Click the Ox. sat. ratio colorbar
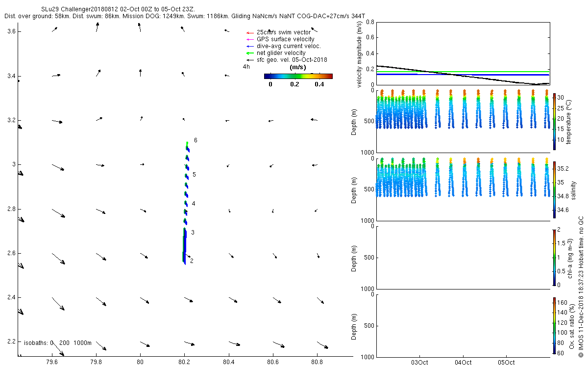Image resolution: width=588 pixels, height=368 pixels. [x=555, y=325]
